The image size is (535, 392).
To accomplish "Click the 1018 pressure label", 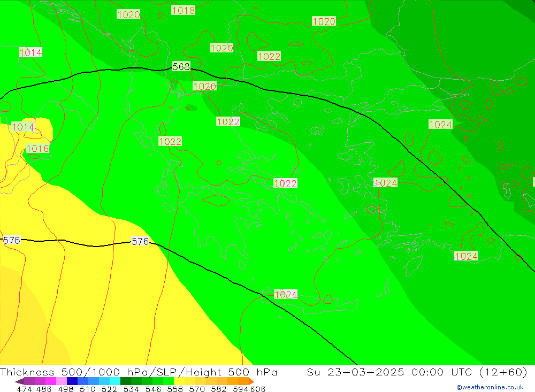I will click(x=183, y=10).
